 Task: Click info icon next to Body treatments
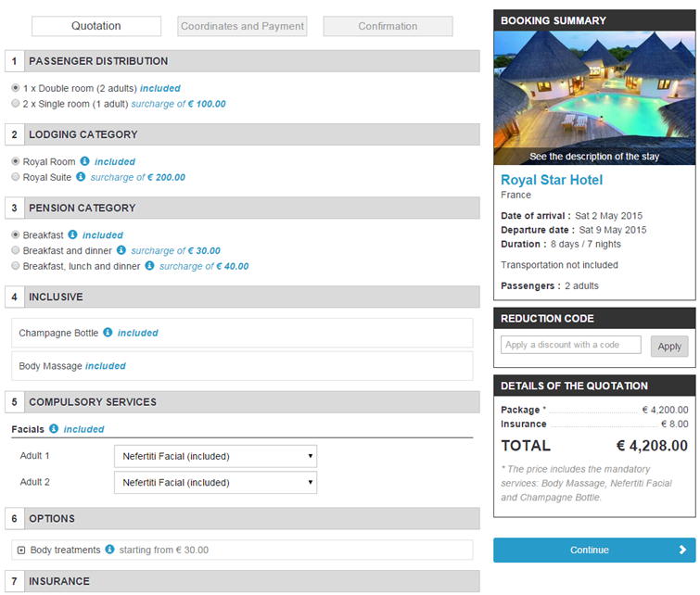pos(109,550)
